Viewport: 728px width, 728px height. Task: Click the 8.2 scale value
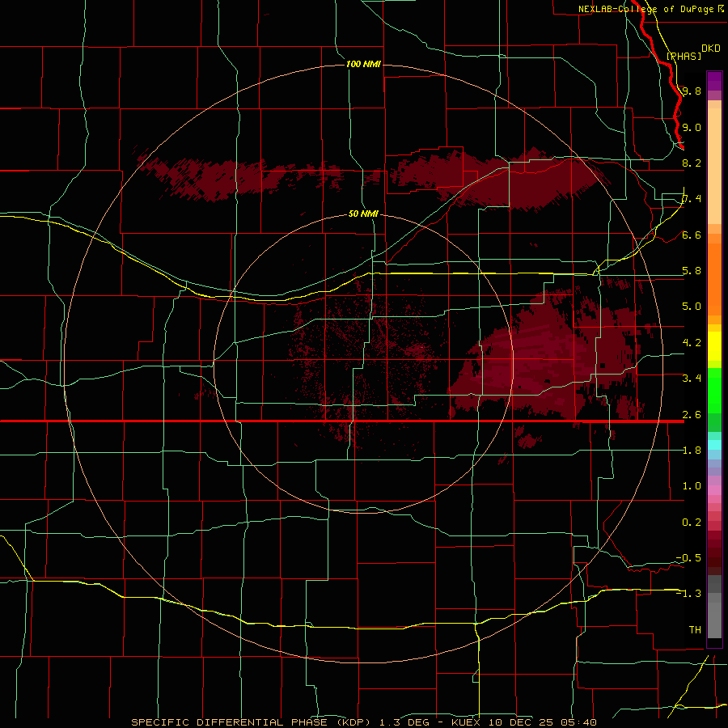coord(692,163)
